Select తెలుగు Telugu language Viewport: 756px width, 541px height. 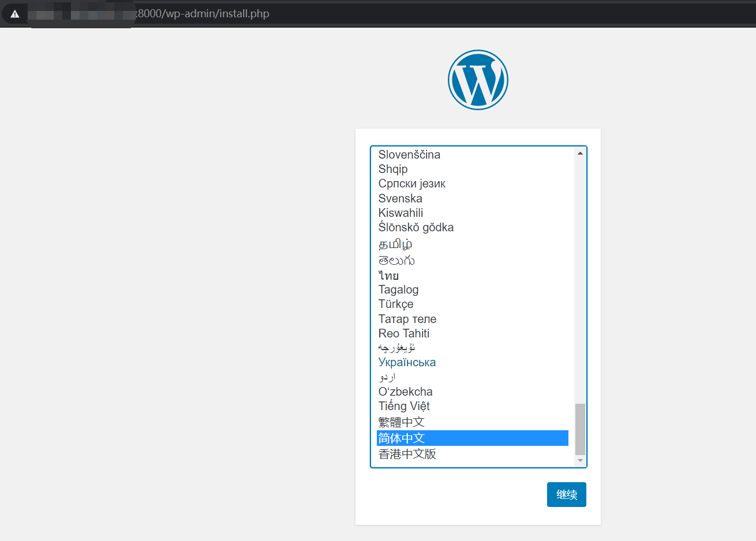coord(473,260)
